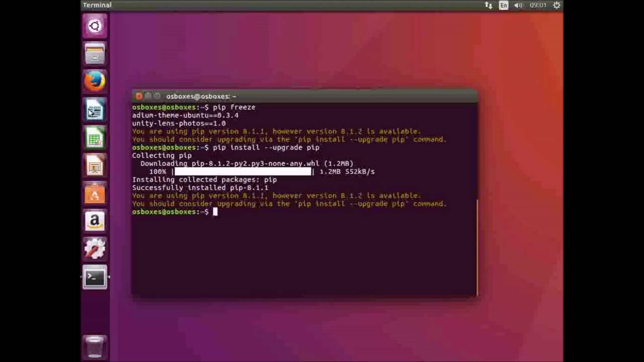Screen dimensions: 644x362
Task: Minimize the osboxes terminal window
Action: (x=148, y=96)
